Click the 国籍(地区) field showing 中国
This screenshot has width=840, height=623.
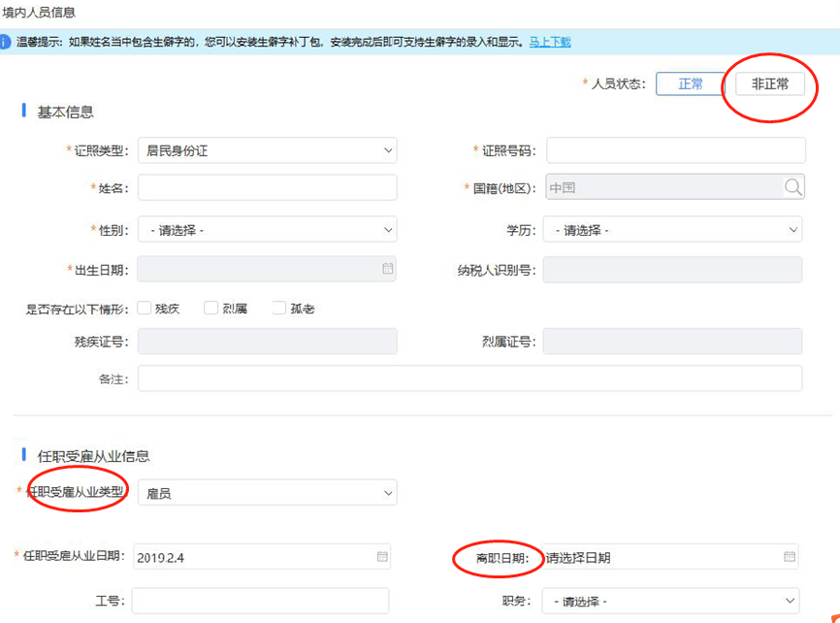[675, 187]
